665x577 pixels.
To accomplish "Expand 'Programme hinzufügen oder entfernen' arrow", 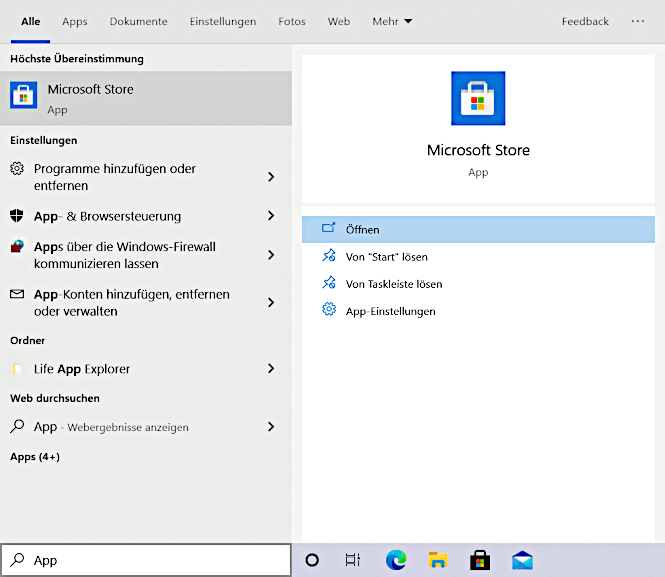I will pos(271,177).
